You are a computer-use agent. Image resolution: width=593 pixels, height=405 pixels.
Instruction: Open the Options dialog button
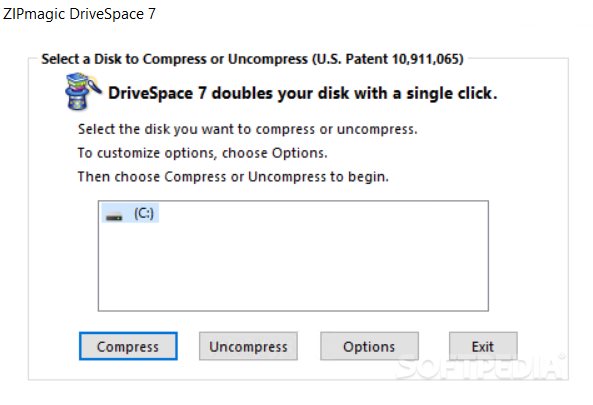click(369, 346)
